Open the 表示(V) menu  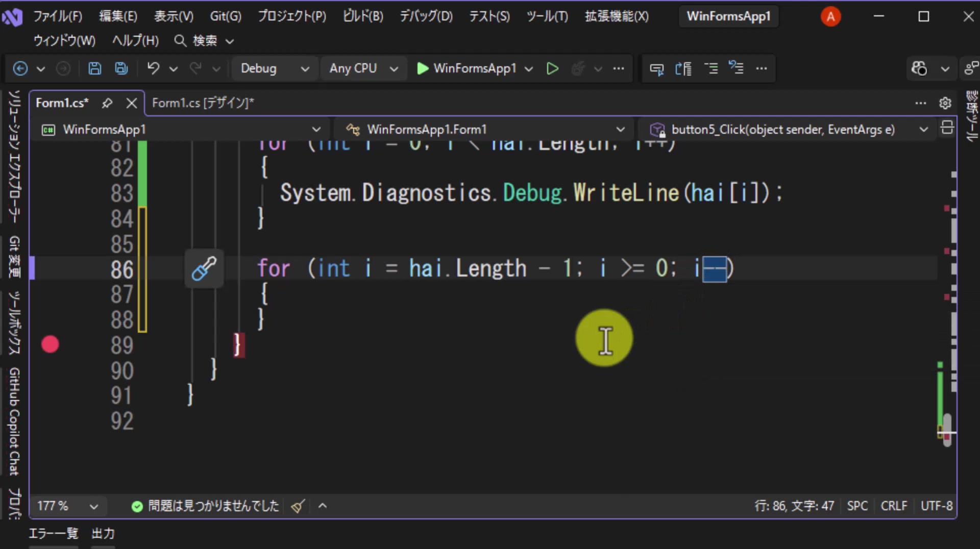(x=174, y=16)
